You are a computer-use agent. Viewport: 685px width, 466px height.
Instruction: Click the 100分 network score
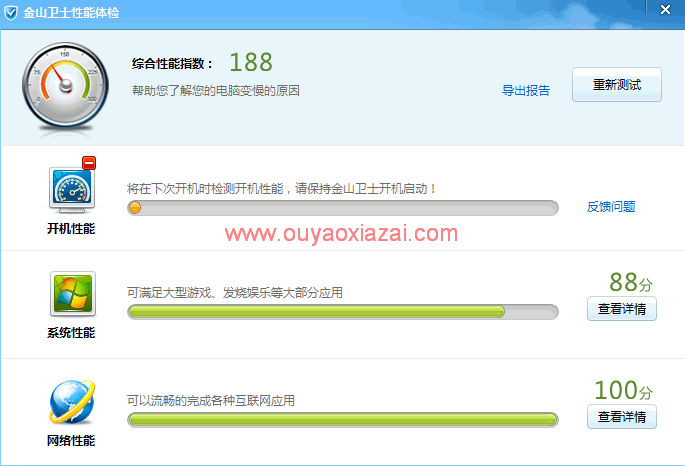tap(623, 390)
